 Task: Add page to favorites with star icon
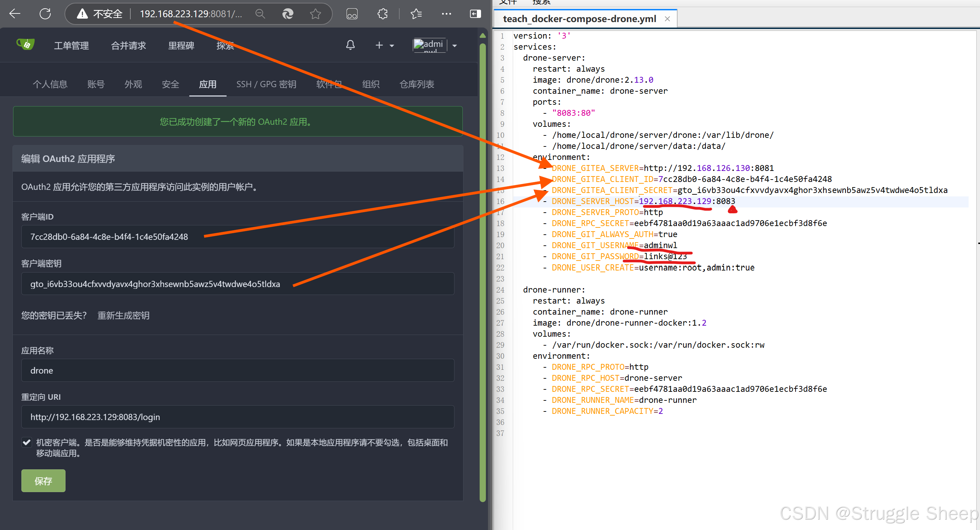[315, 14]
